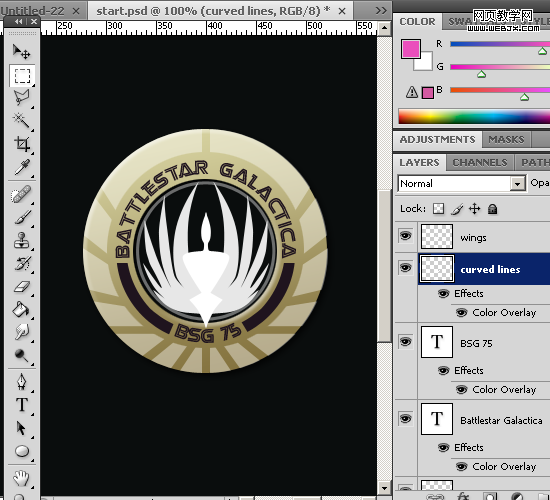Show more document tabs chevron
550x500 pixels.
pyautogui.click(x=381, y=11)
